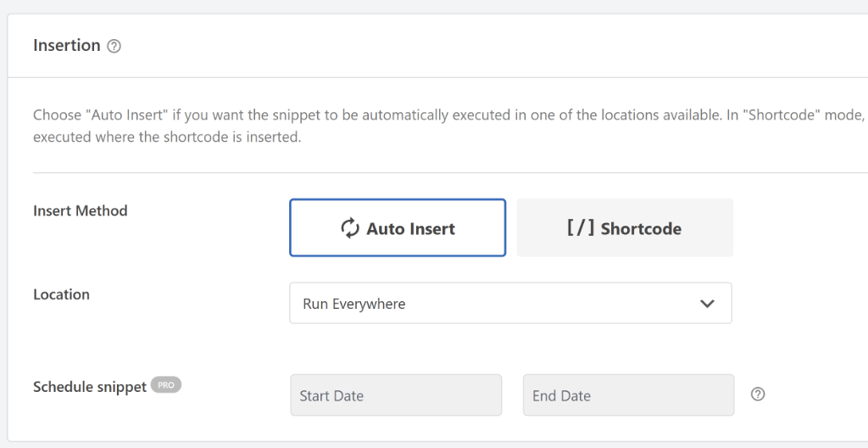Click the PRO badge beside Schedule snippet
This screenshot has width=868, height=448.
coord(166,385)
